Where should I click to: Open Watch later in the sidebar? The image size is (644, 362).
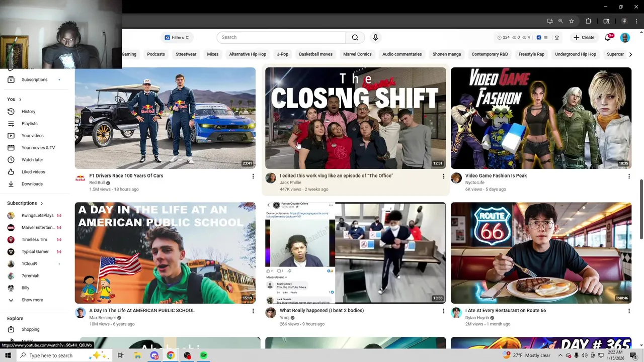[34, 160]
